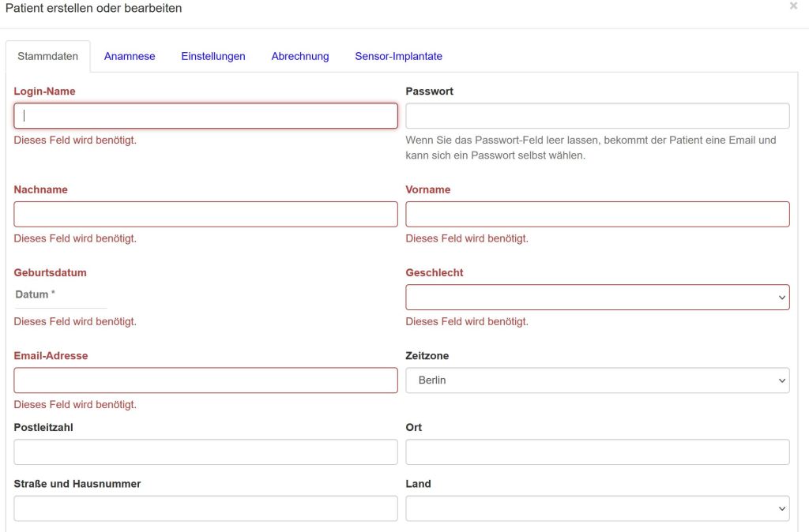Close the patient dialog with the X icon
The height and width of the screenshot is (532, 809).
[793, 6]
